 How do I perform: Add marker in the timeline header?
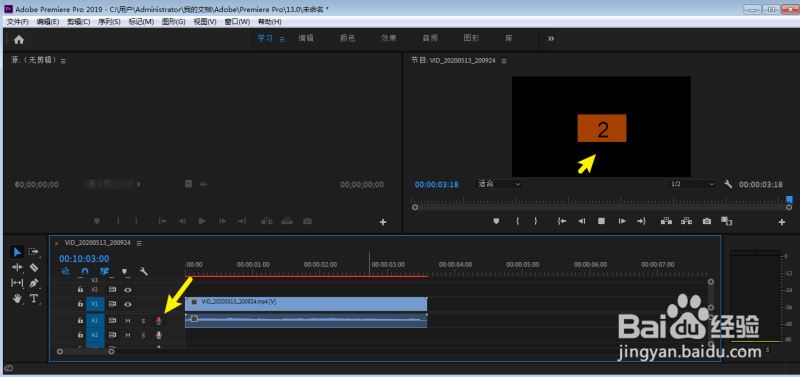[x=125, y=272]
